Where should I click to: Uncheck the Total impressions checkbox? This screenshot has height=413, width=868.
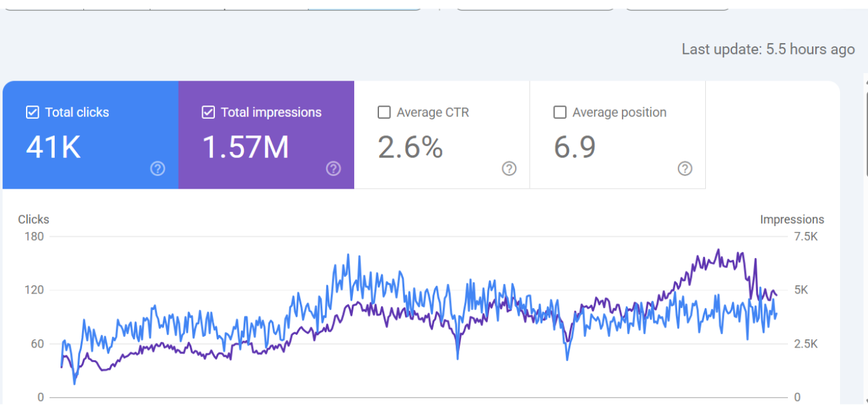(208, 112)
